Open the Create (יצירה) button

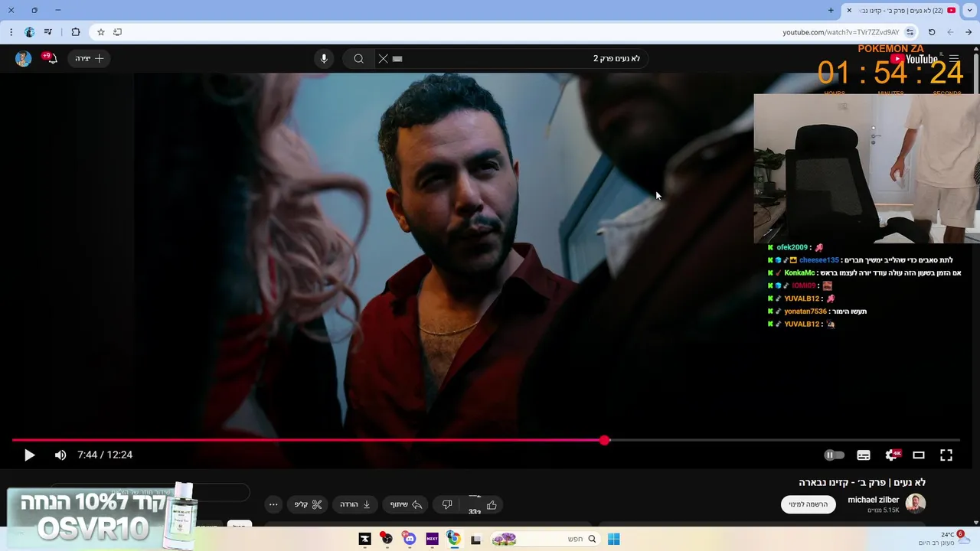[90, 58]
